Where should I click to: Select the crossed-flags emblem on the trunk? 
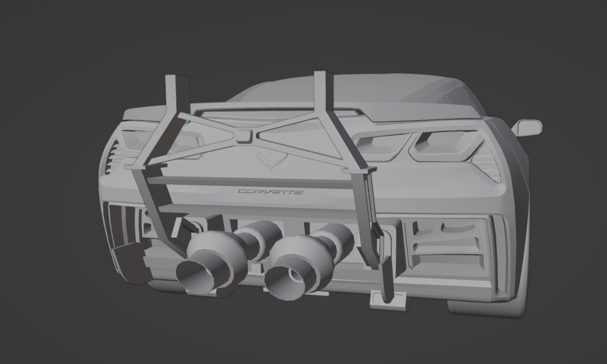(271, 160)
